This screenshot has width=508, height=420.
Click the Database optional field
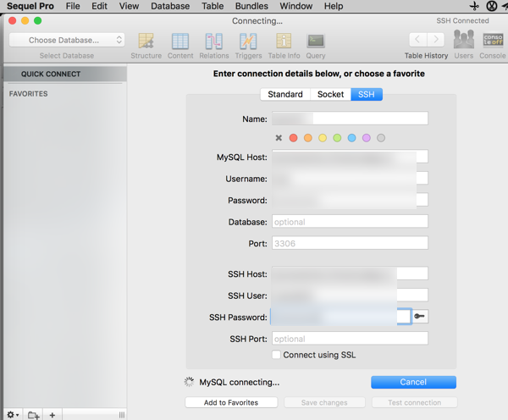click(x=350, y=222)
